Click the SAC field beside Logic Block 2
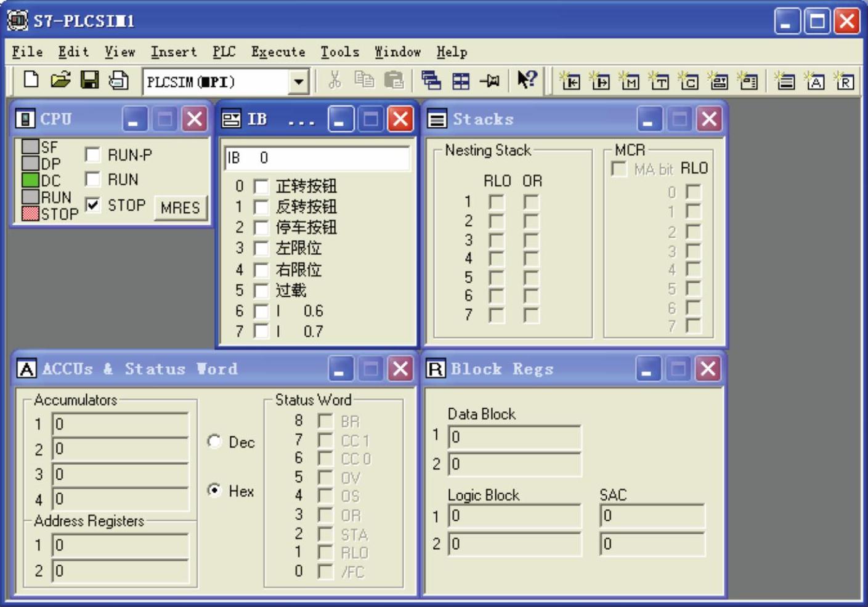This screenshot has height=607, width=868. (652, 544)
